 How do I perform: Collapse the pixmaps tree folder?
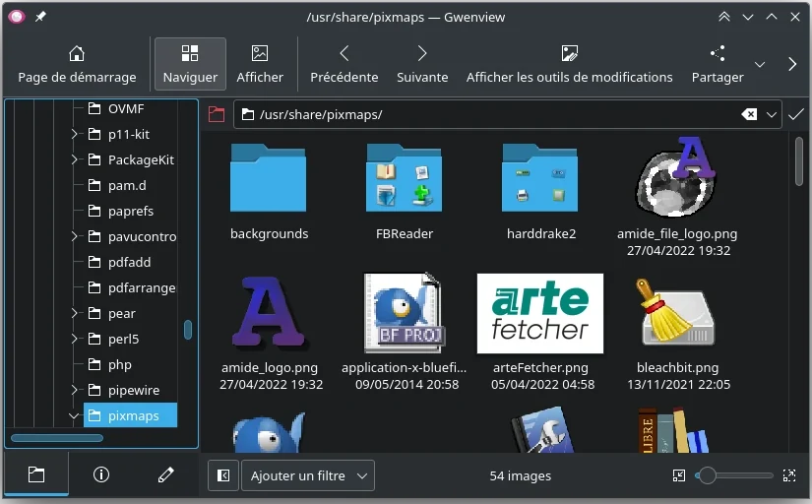(74, 416)
